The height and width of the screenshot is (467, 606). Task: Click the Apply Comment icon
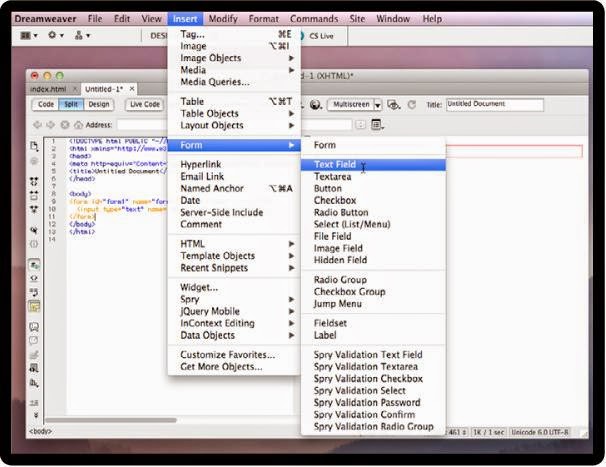click(x=34, y=327)
